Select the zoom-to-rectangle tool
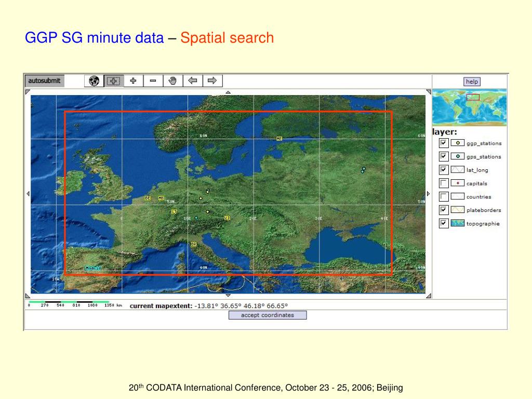Viewport: 532px width, 399px height. point(114,81)
